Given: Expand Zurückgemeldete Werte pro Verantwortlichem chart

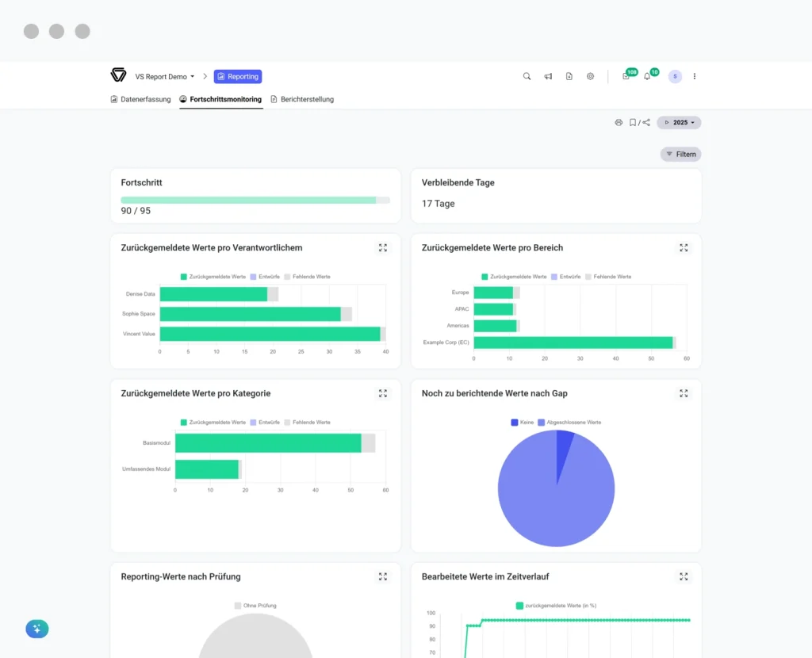Looking at the screenshot, I should (383, 248).
